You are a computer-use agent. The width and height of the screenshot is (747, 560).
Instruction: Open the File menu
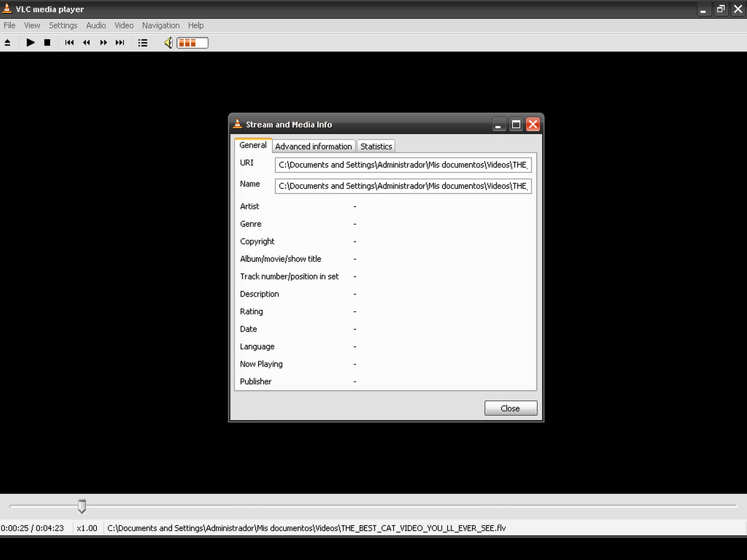point(9,26)
